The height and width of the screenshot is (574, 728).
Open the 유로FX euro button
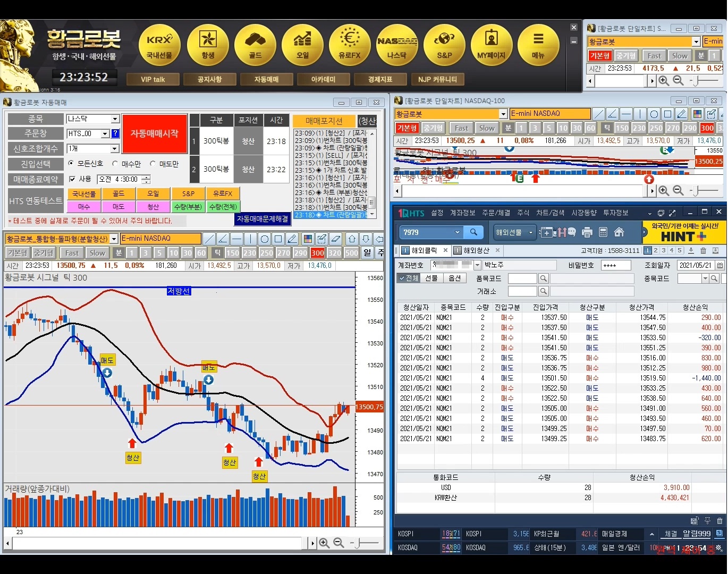pyautogui.click(x=350, y=45)
